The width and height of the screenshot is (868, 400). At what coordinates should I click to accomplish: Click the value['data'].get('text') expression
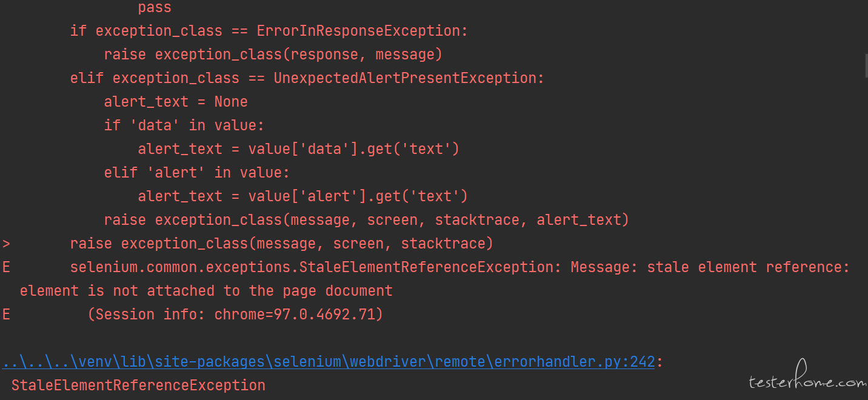point(353,149)
